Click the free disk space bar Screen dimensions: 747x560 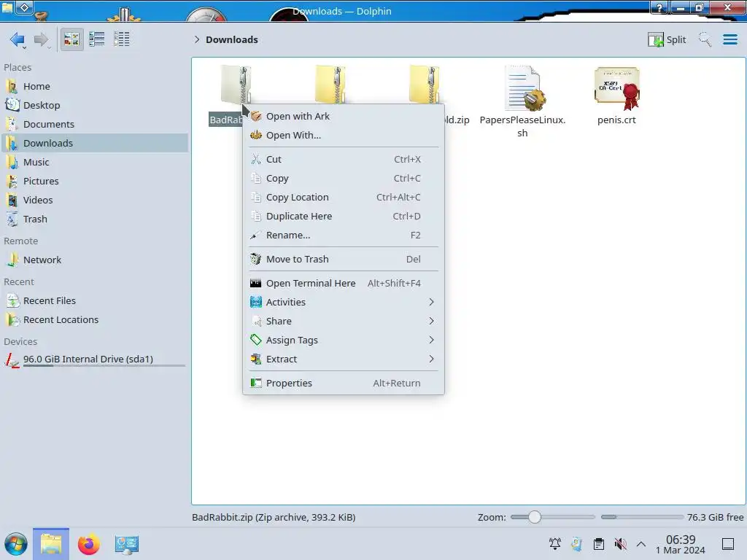tap(642, 517)
